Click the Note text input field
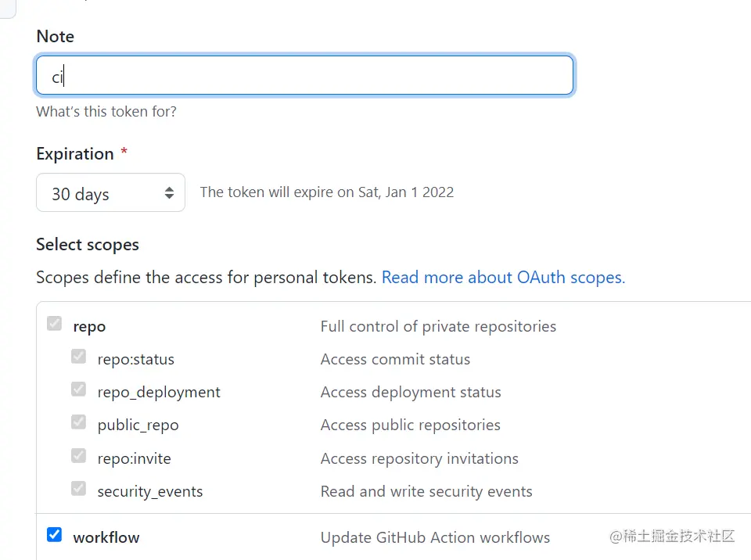The image size is (751, 560). pos(305,76)
